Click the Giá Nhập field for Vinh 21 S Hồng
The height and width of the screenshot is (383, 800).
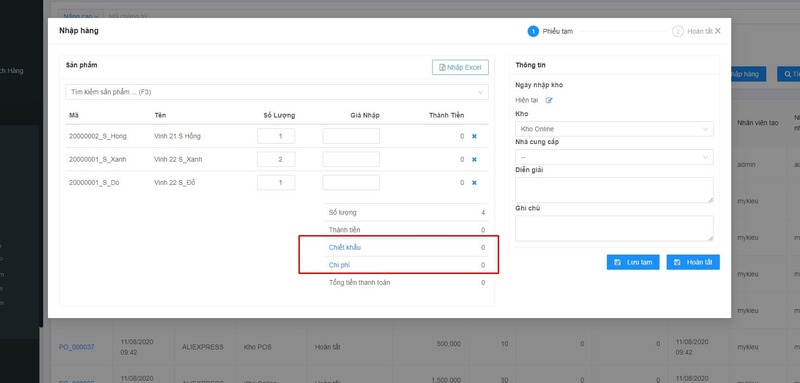[351, 136]
